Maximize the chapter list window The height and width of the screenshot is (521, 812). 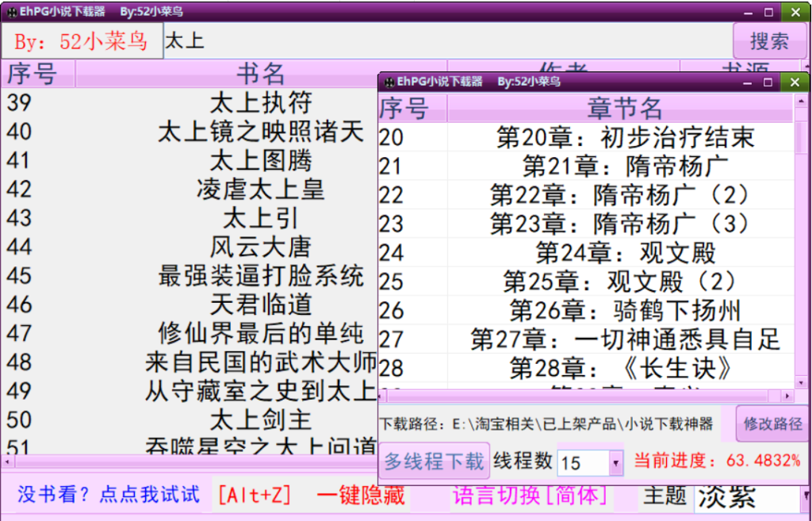point(768,82)
